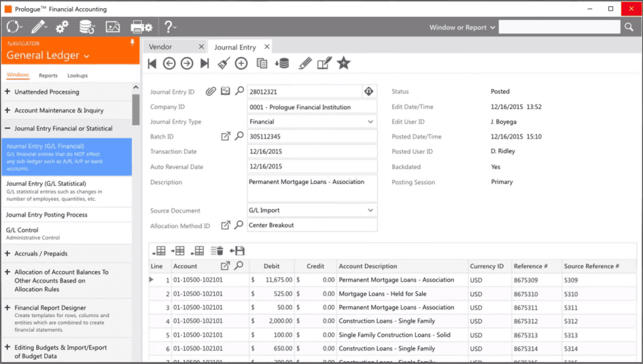
Task: Jump to last record
Action: [x=205, y=64]
